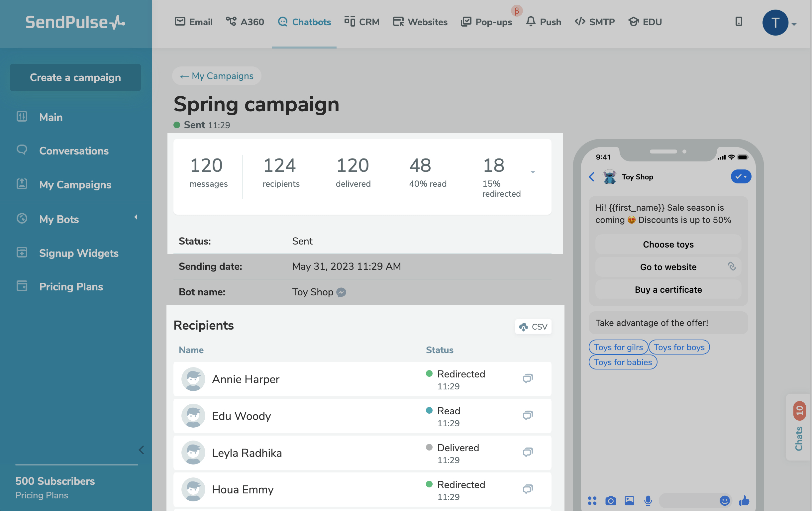Expand the My Bots submenu arrow
Viewport: 812px width, 511px height.
[x=136, y=218]
